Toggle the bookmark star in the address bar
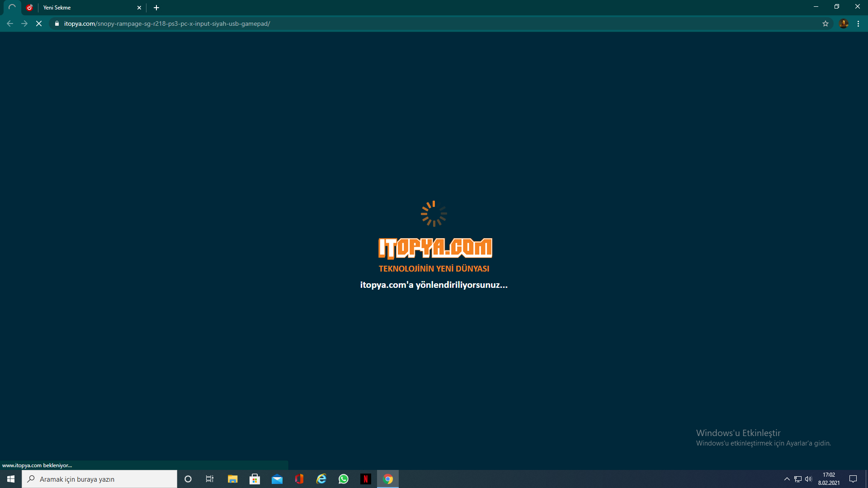This screenshot has width=868, height=488. point(826,23)
